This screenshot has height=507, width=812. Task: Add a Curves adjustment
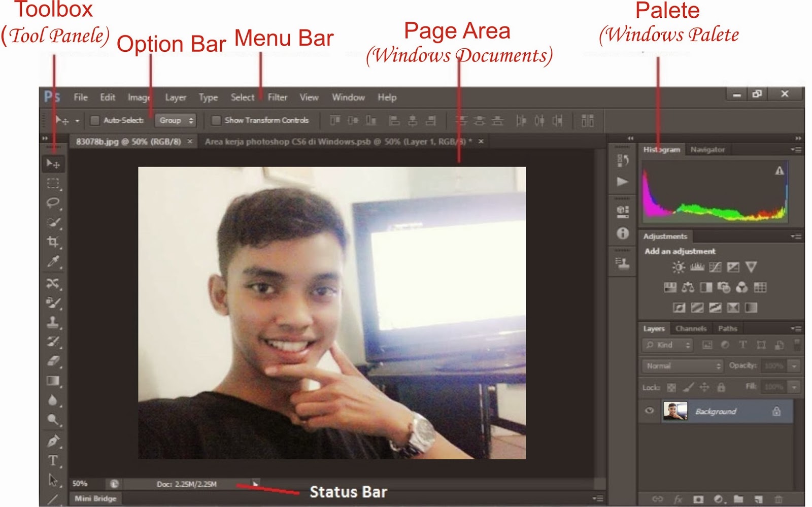tap(716, 267)
